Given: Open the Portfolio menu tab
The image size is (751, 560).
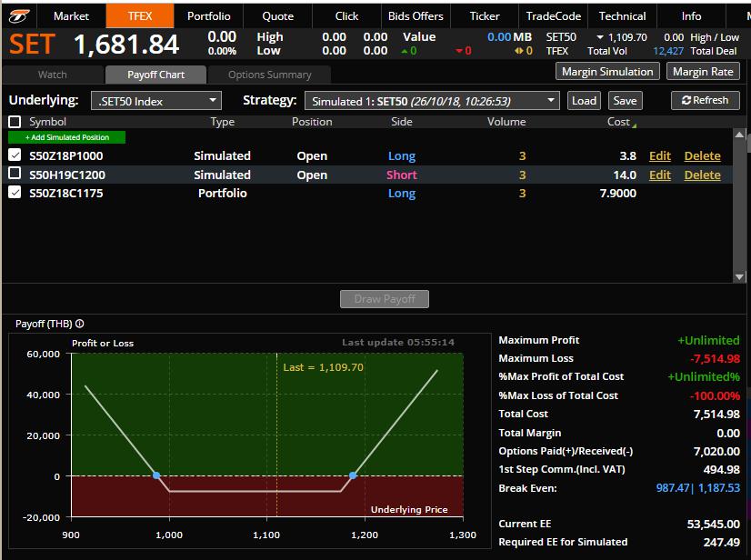Looking at the screenshot, I should click(209, 16).
